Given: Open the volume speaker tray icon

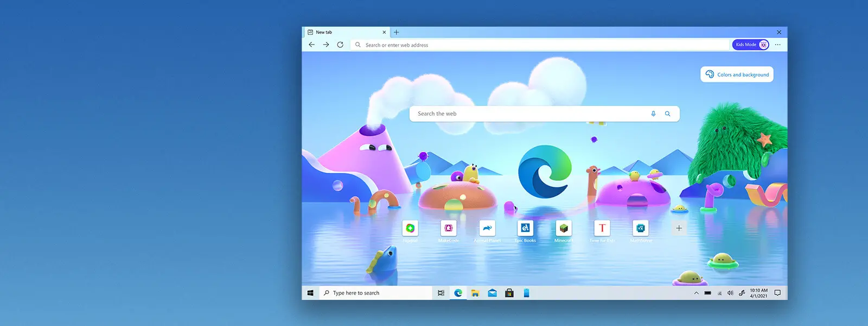Looking at the screenshot, I should point(730,293).
